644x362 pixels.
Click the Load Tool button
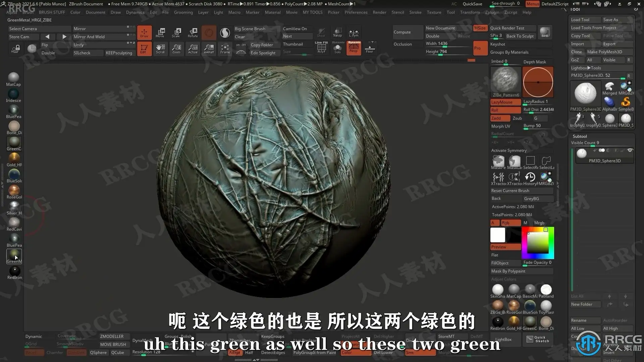586,20
